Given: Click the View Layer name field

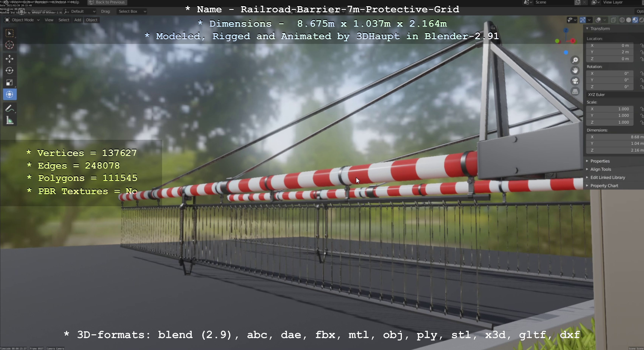Looking at the screenshot, I should pyautogui.click(x=621, y=2).
